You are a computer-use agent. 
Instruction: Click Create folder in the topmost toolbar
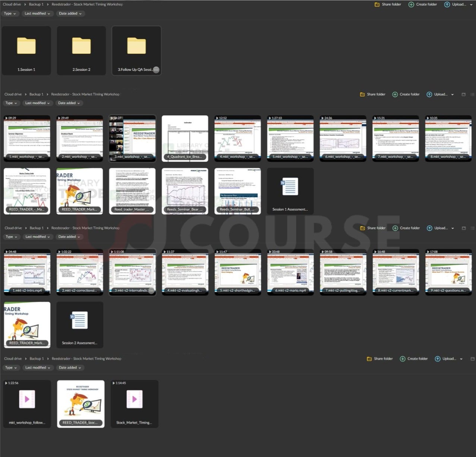click(423, 4)
